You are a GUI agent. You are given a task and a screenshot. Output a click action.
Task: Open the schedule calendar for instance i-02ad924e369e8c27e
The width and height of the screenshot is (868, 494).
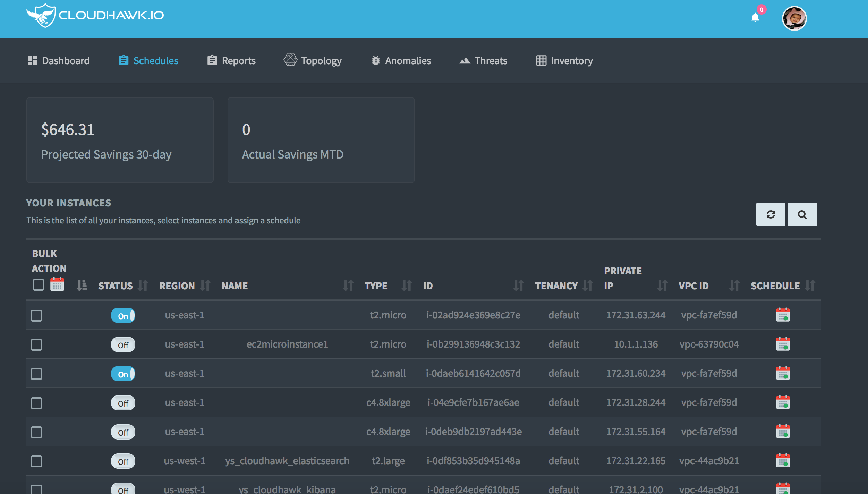[x=783, y=315]
